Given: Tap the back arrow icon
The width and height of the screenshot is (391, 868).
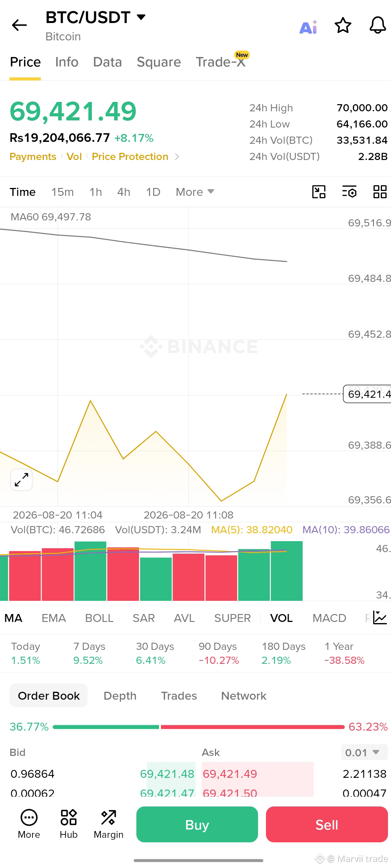Looking at the screenshot, I should click(19, 25).
